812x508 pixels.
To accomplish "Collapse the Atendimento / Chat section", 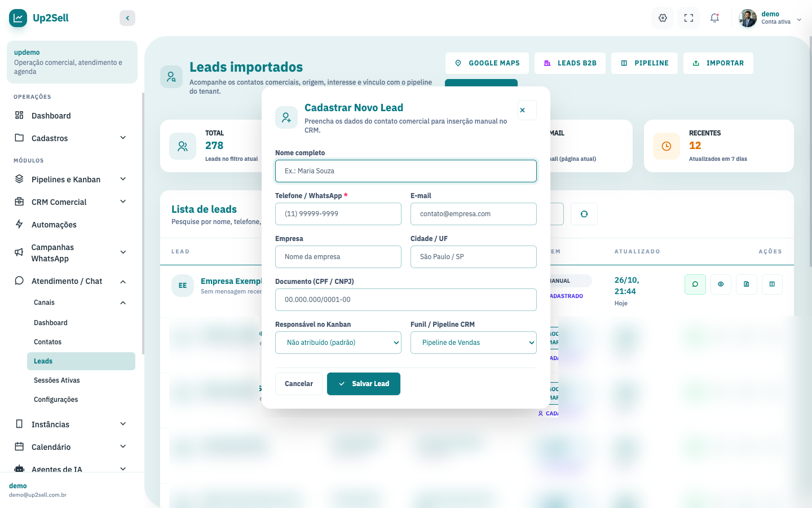I will [72, 281].
